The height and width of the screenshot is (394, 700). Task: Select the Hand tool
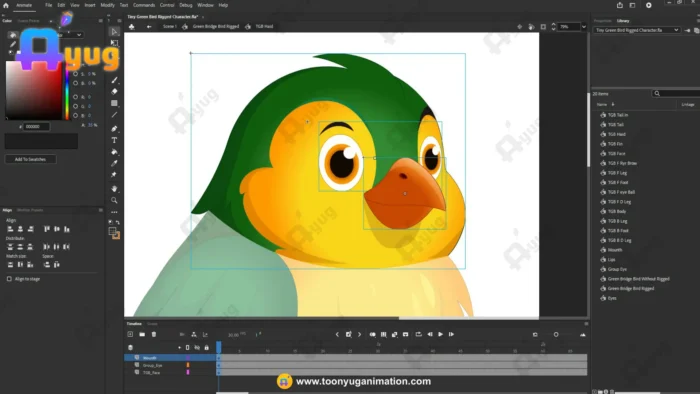[x=114, y=189]
